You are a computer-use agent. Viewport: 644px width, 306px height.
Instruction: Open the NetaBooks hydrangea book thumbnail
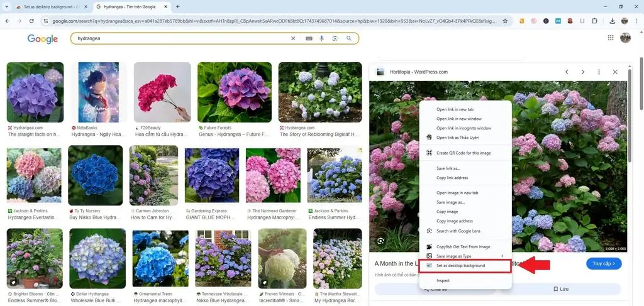pos(99,92)
